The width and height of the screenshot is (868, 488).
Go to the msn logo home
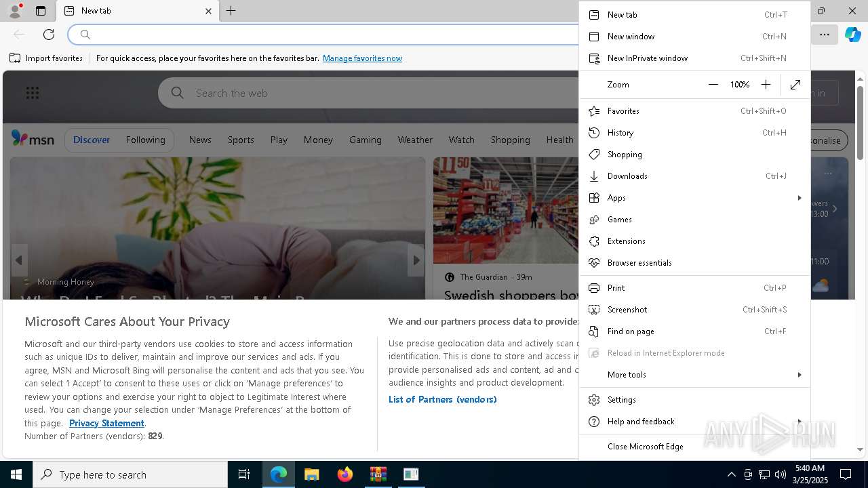33,139
